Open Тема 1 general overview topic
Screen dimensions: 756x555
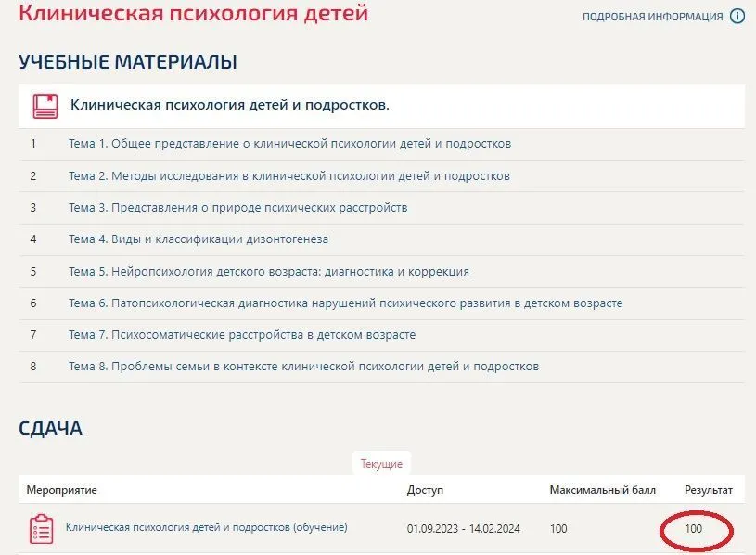tap(289, 144)
